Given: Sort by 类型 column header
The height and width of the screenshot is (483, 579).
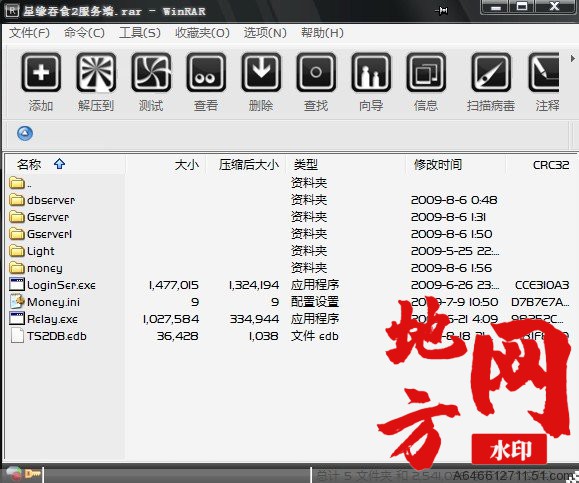Looking at the screenshot, I should [306, 165].
